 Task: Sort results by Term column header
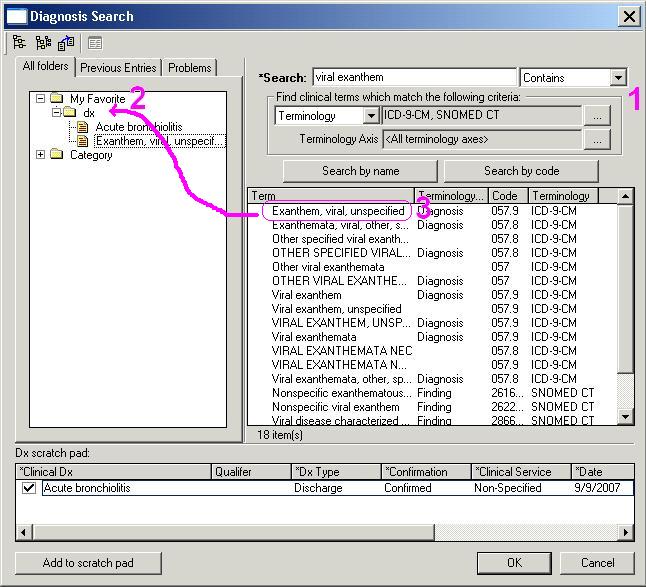click(331, 196)
